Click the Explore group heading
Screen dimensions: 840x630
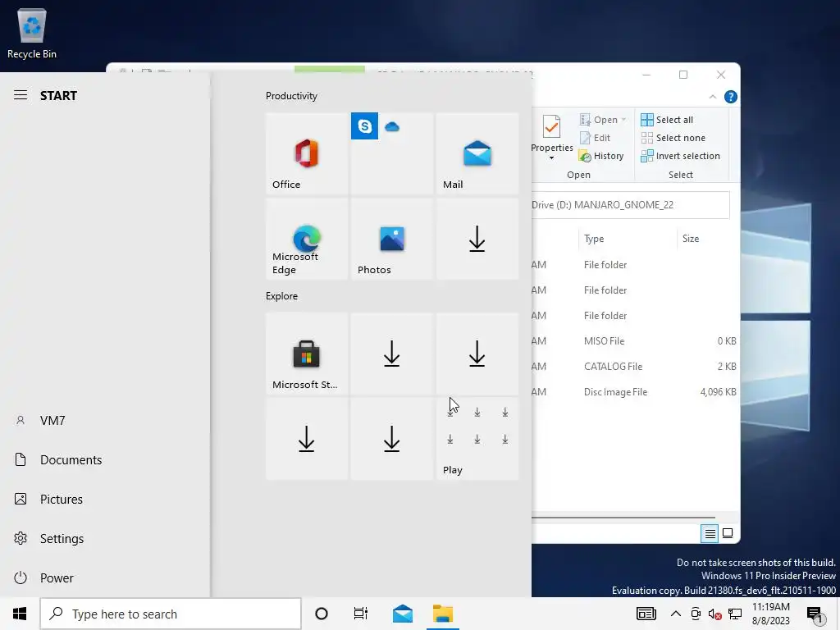[x=282, y=296]
